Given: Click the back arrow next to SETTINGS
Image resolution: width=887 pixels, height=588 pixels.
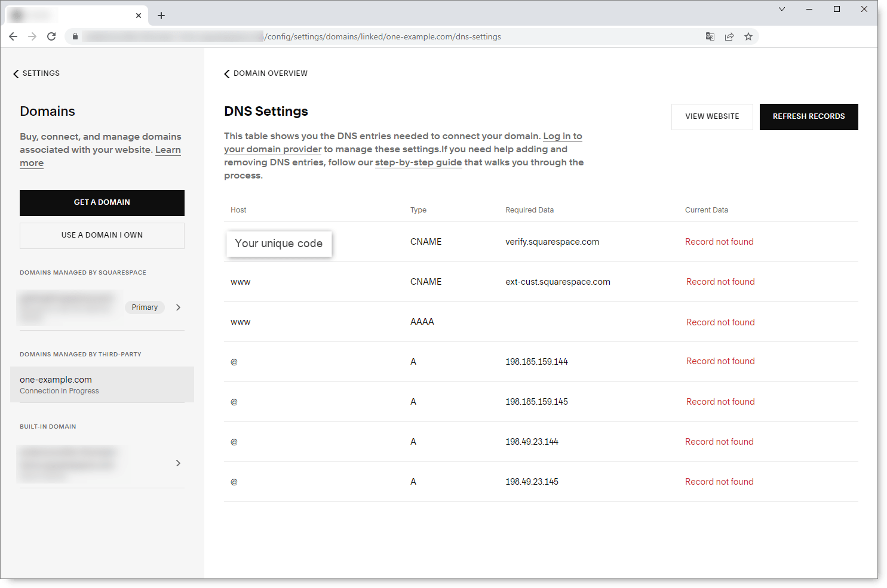Looking at the screenshot, I should click(x=16, y=73).
